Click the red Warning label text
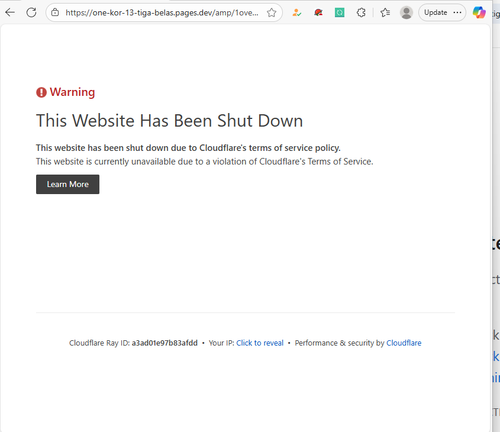The image size is (500, 432). tap(72, 92)
